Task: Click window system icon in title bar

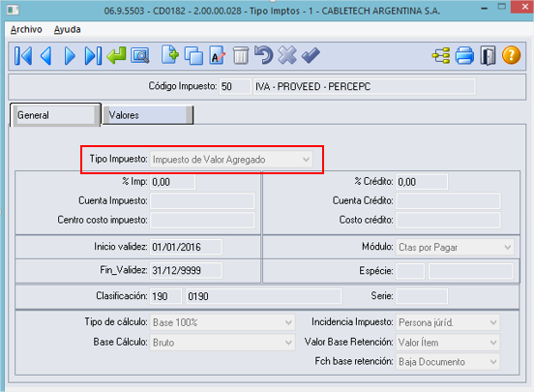Action: tap(13, 10)
